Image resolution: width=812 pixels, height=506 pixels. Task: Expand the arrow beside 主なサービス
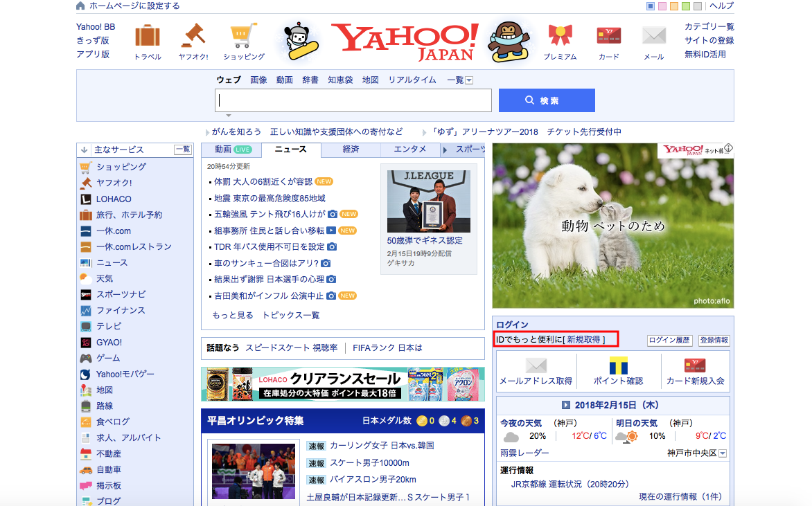coord(84,150)
